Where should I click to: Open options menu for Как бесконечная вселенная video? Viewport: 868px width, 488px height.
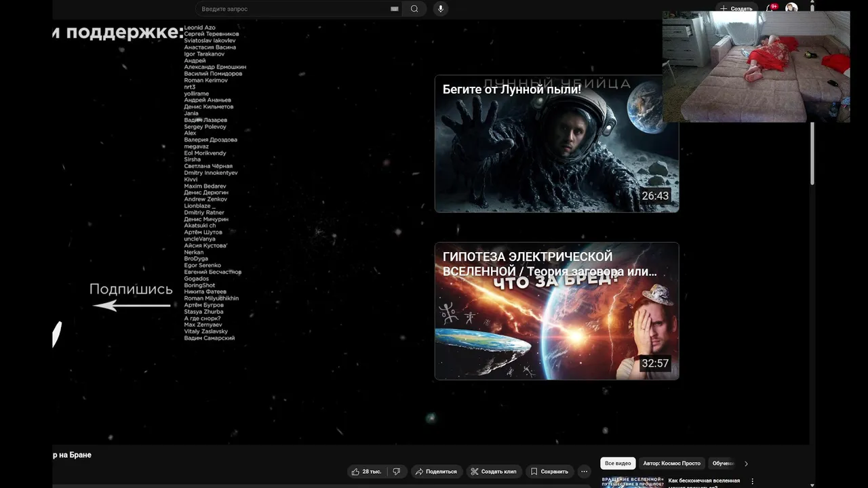click(x=752, y=481)
